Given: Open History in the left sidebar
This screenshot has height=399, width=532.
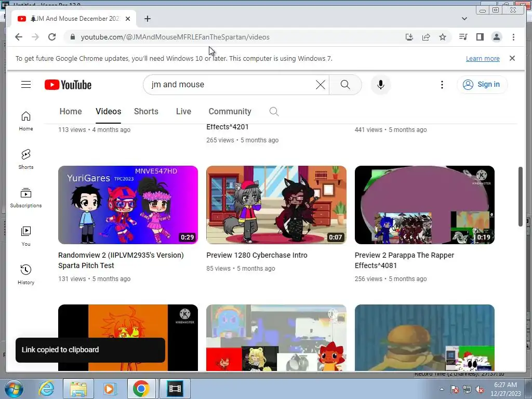Looking at the screenshot, I should click(26, 274).
